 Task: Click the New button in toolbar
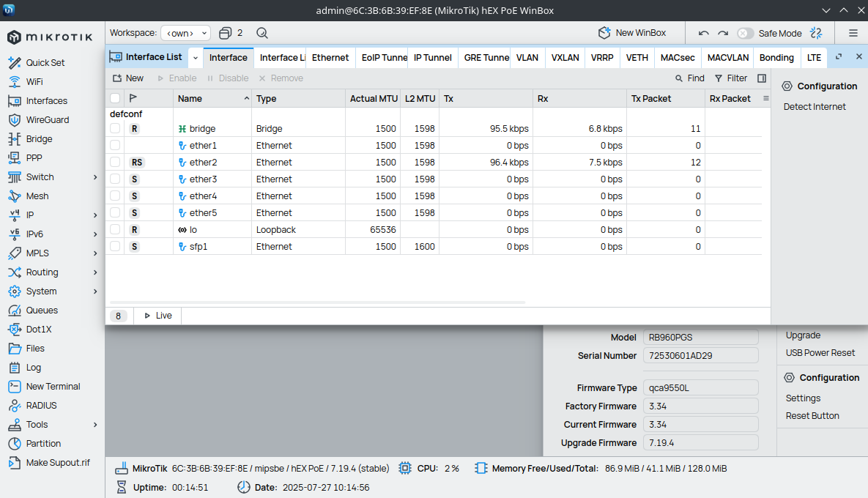[128, 78]
